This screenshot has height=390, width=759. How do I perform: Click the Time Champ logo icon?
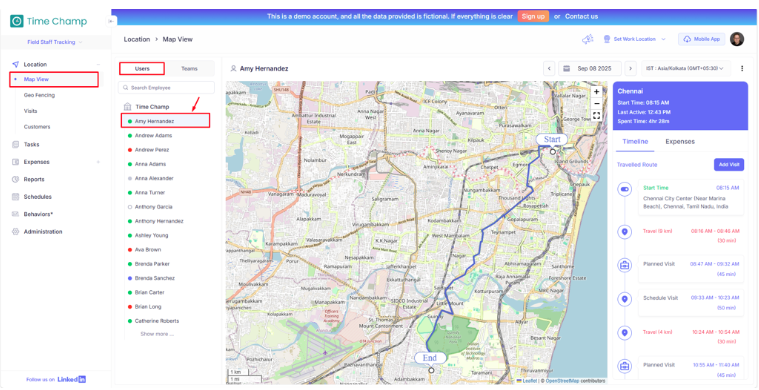click(x=17, y=21)
